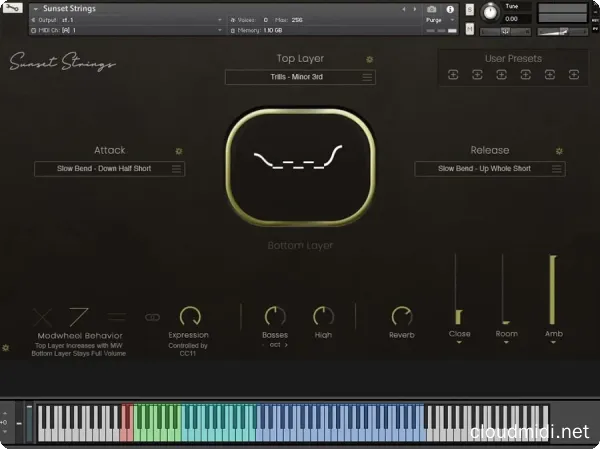The image size is (600, 449).
Task: Click the center XY layer pad
Action: click(x=300, y=167)
